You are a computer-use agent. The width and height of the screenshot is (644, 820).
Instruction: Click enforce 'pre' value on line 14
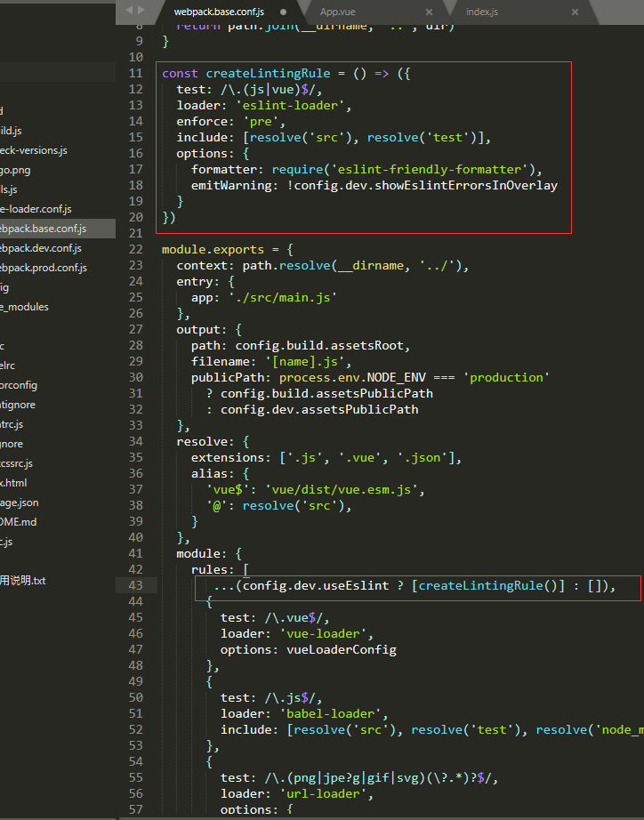[x=261, y=121]
